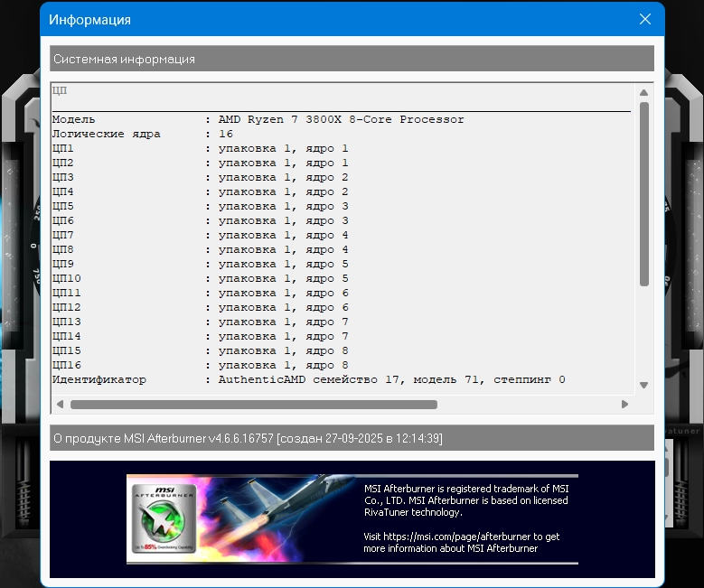Click the Модель row with AMD Ryzen 7
The height and width of the screenshot is (588, 704).
point(258,119)
